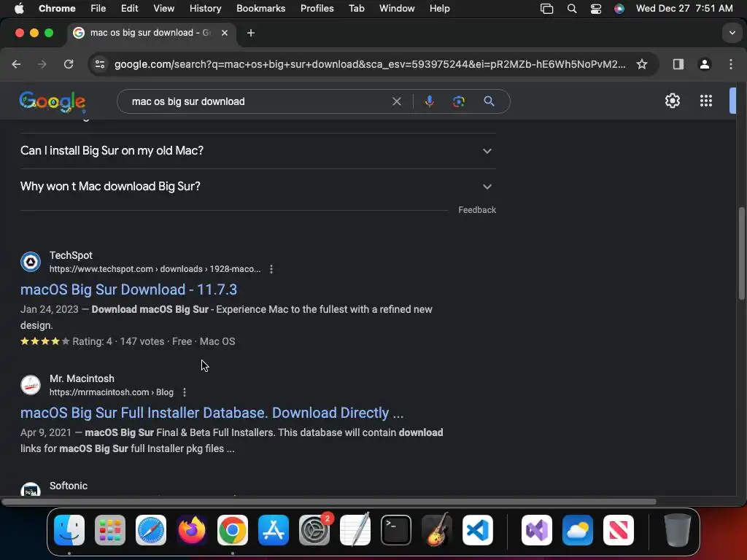Close the mac os big sur download tab
The height and width of the screenshot is (560, 747).
pos(225,33)
